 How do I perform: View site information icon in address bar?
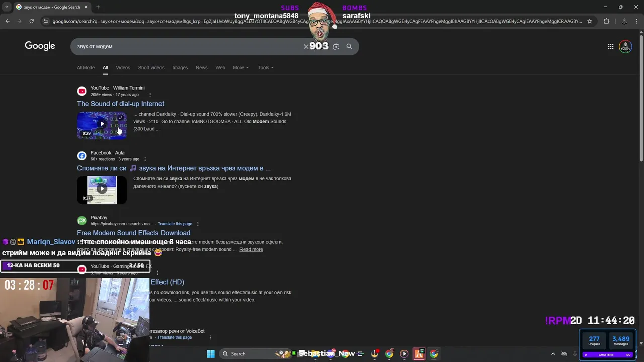(46, 21)
